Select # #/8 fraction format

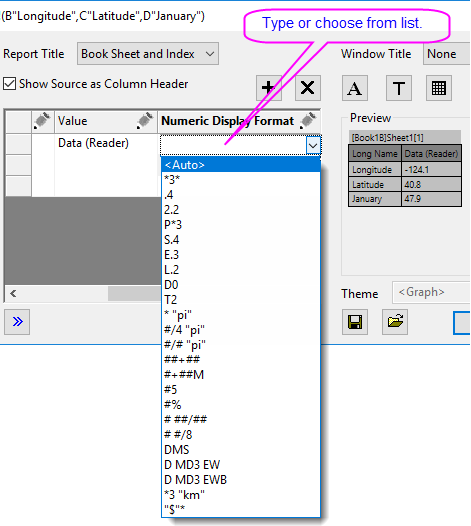[241, 434]
